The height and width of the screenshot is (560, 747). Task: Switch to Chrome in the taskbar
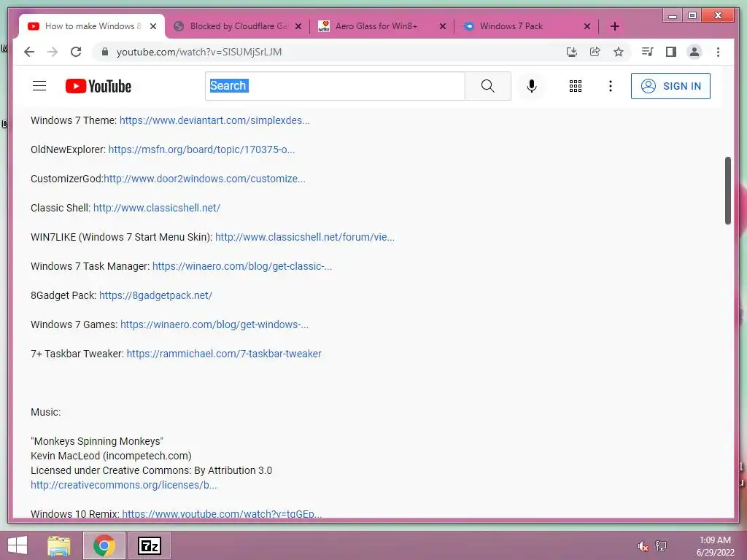tap(104, 545)
